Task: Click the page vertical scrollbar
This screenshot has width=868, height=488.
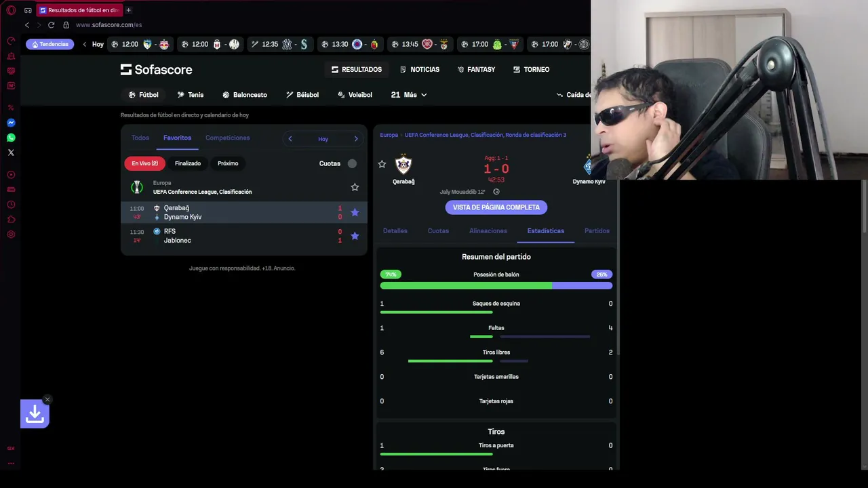Action: tap(864, 207)
